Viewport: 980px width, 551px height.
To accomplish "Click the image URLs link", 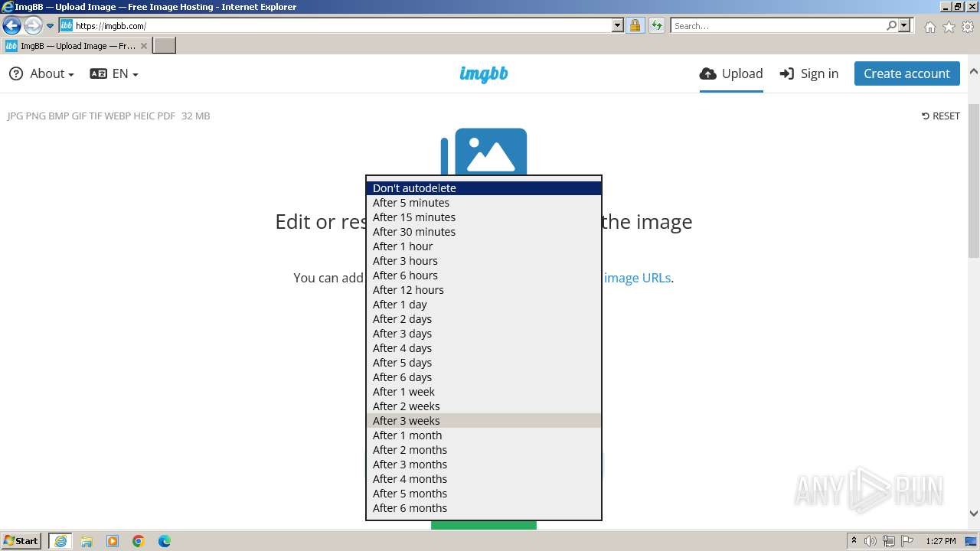I will coord(637,278).
